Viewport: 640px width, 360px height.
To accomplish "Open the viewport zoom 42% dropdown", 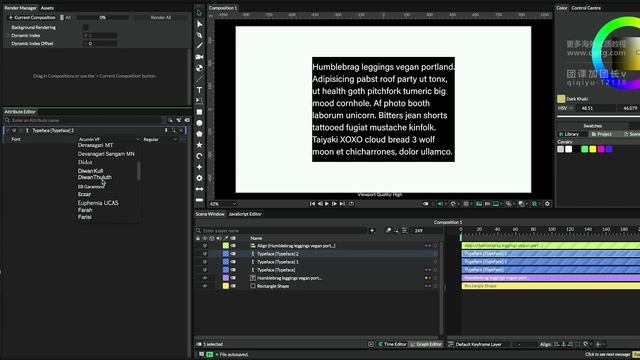I will pyautogui.click(x=223, y=204).
